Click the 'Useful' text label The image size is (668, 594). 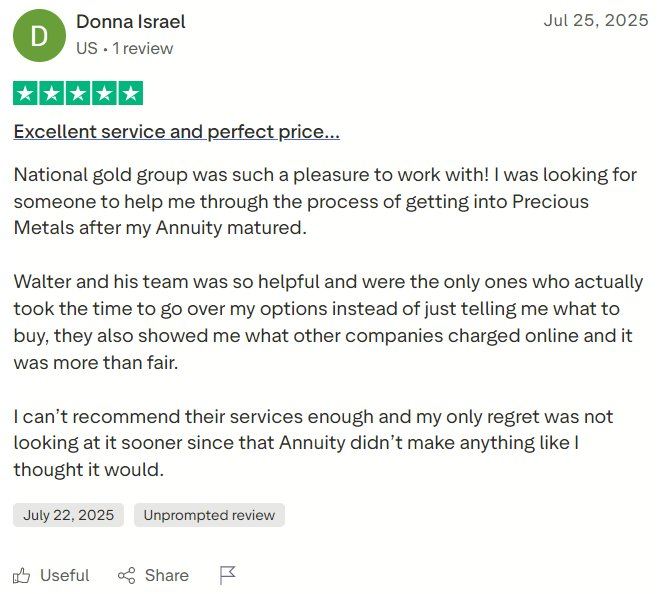click(x=65, y=576)
